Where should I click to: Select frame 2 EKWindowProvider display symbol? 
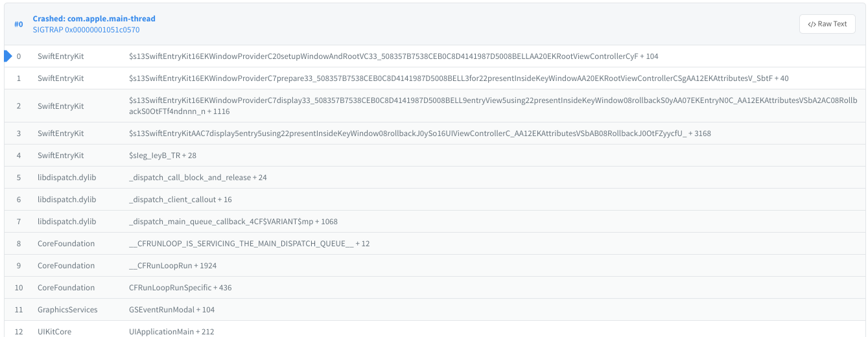point(493,106)
